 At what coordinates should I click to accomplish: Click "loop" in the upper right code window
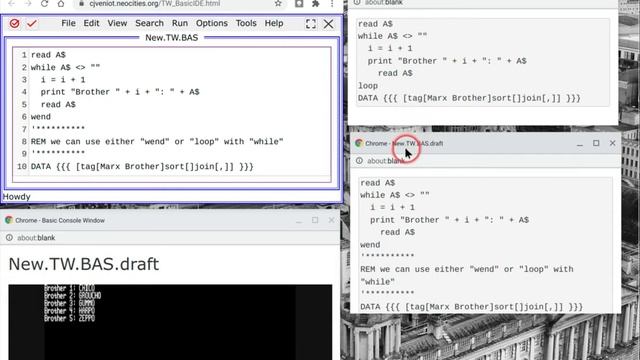tap(368, 86)
